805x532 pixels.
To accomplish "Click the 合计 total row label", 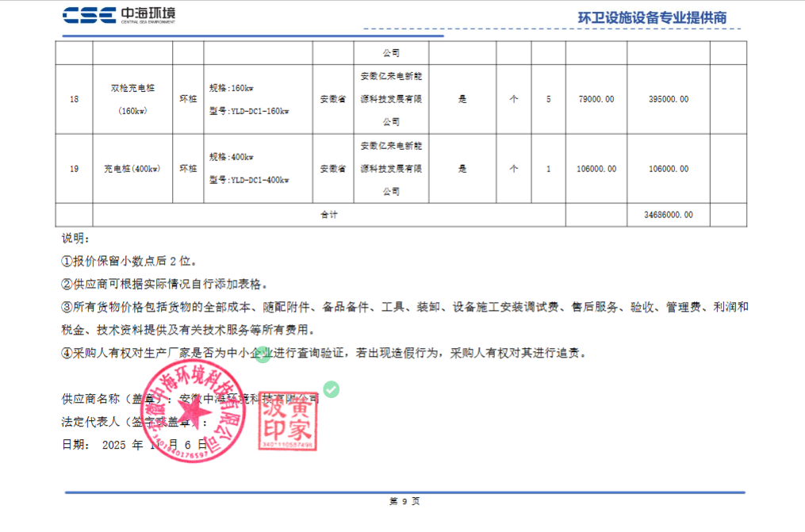I will [328, 215].
